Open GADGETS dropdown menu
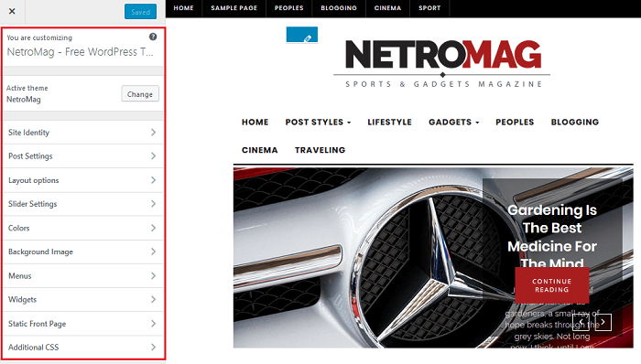Viewport: 641px width, 364px height. click(x=454, y=122)
